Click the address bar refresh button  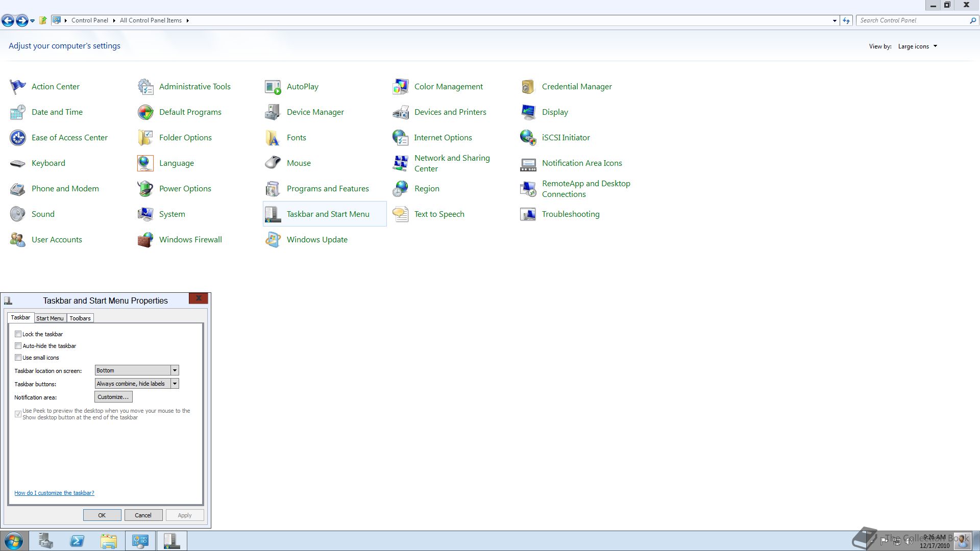(846, 21)
